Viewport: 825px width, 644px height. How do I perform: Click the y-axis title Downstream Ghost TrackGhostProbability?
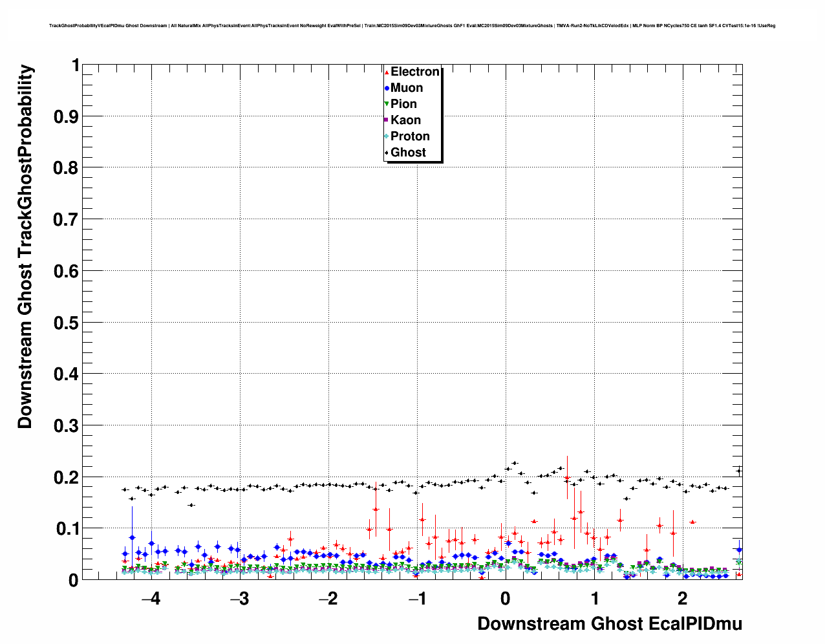(25, 246)
